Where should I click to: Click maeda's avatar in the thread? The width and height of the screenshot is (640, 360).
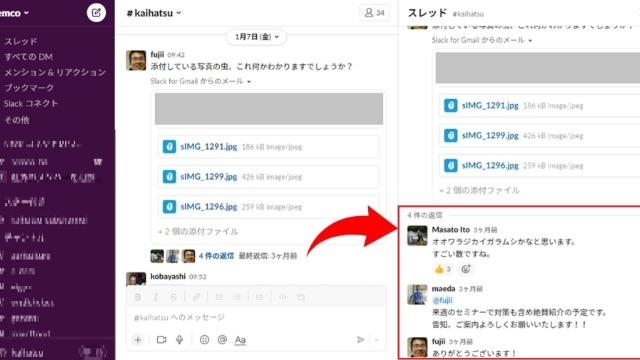tap(417, 294)
